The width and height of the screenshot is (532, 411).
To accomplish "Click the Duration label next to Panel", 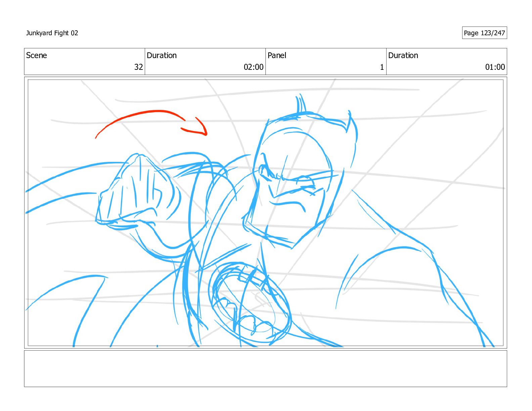I will 403,55.
